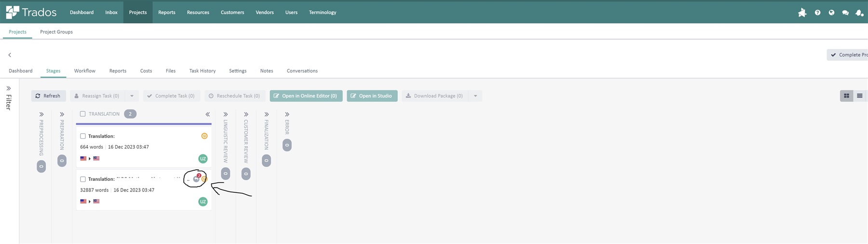Screen dimensions: 868x244
Task: Click the Complete Task button
Action: point(172,96)
